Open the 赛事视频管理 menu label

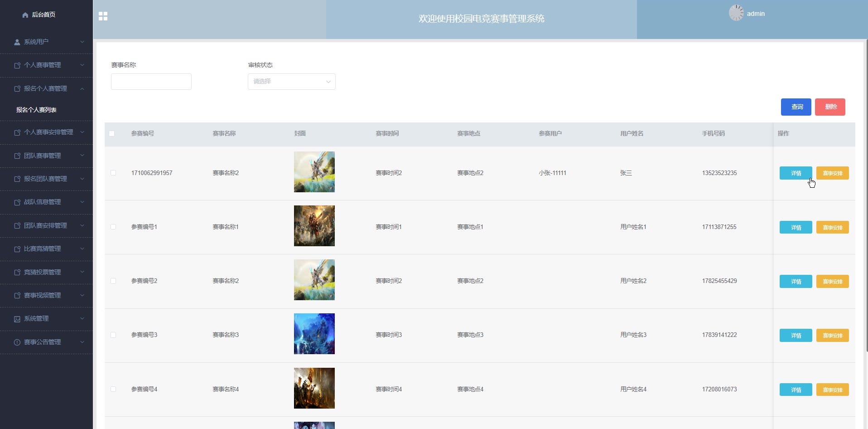click(x=43, y=295)
